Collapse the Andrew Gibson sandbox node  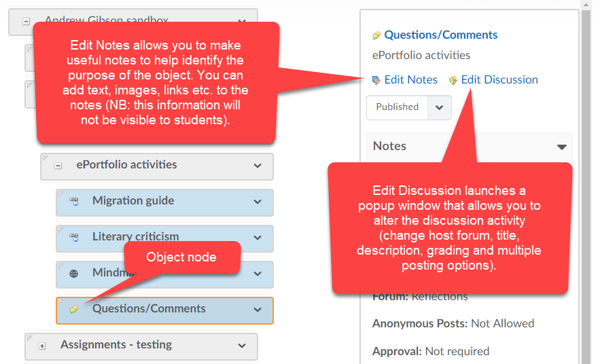click(x=26, y=22)
